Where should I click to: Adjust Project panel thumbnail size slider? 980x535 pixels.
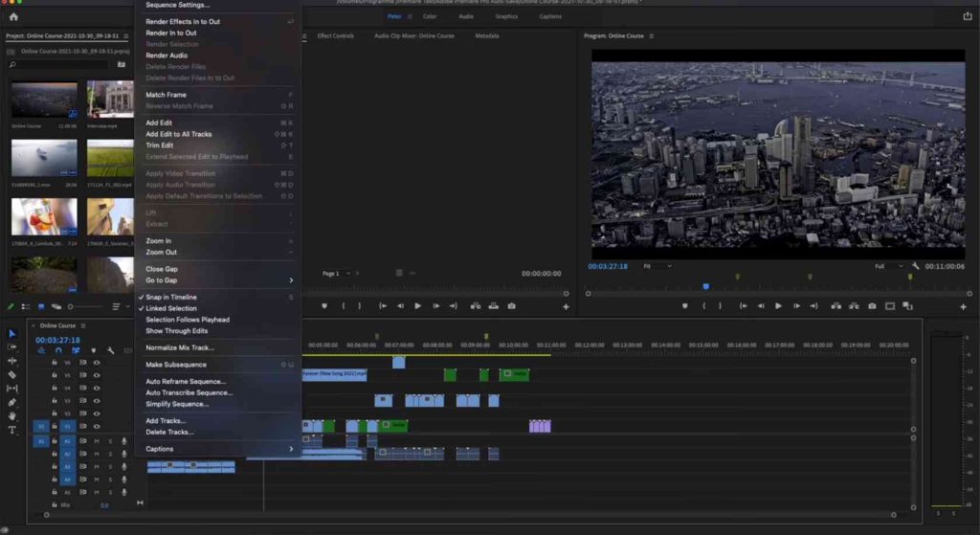[84, 307]
